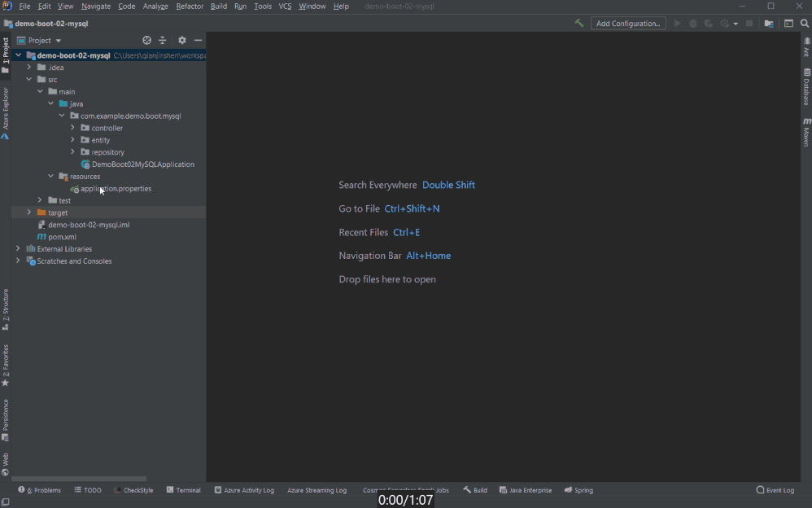Click the tool windows toggle icon bottom-left
812x508 pixels.
tap(5, 501)
